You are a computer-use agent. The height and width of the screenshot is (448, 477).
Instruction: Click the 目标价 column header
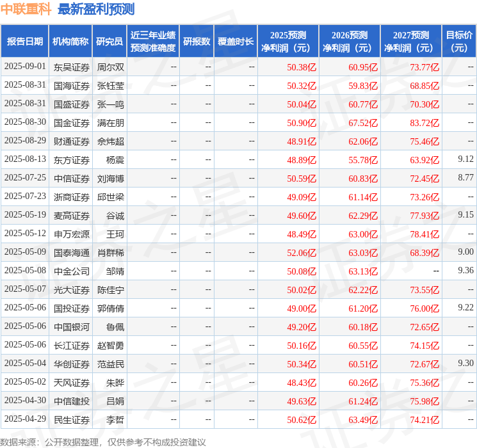pyautogui.click(x=459, y=42)
